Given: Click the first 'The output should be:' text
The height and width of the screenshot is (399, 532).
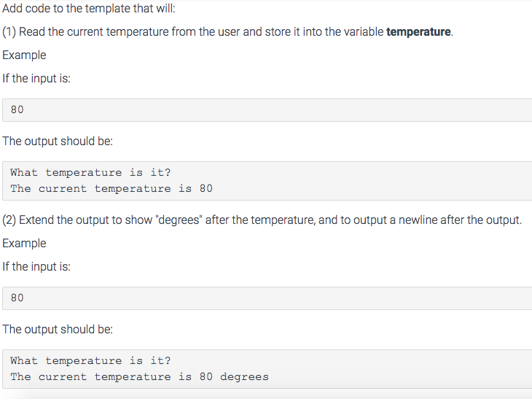Looking at the screenshot, I should pos(58,141).
